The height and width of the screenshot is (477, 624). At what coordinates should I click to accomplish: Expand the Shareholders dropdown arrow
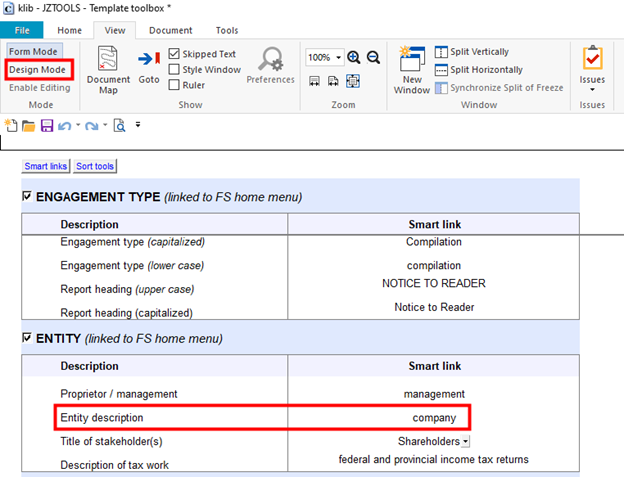pos(465,441)
